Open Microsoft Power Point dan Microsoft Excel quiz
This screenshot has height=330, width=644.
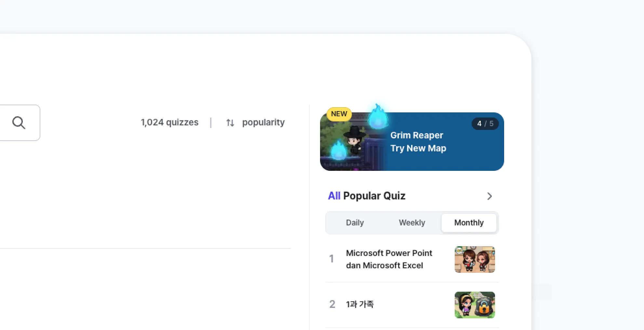tap(389, 259)
